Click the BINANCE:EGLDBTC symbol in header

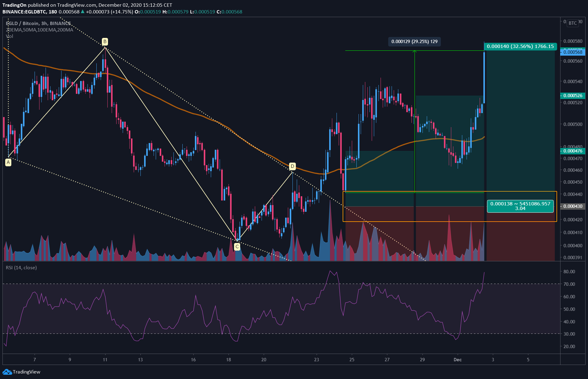click(x=24, y=12)
